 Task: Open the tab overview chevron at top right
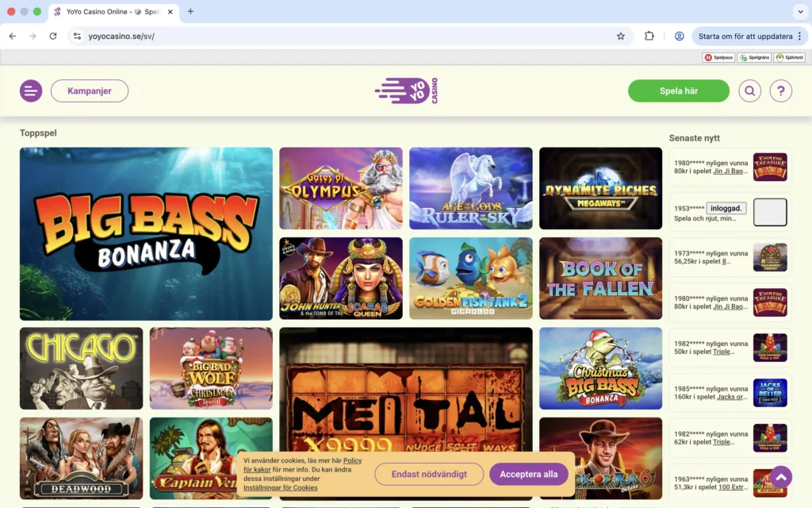pos(800,12)
